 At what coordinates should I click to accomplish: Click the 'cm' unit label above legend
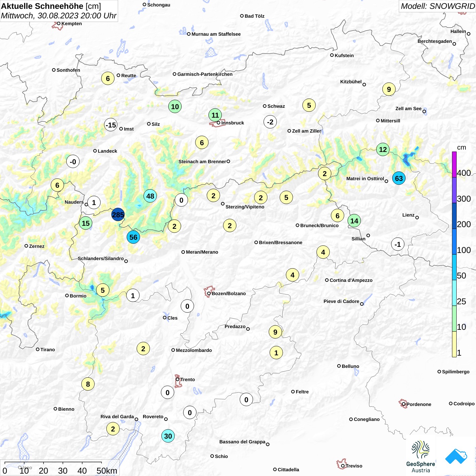point(461,148)
